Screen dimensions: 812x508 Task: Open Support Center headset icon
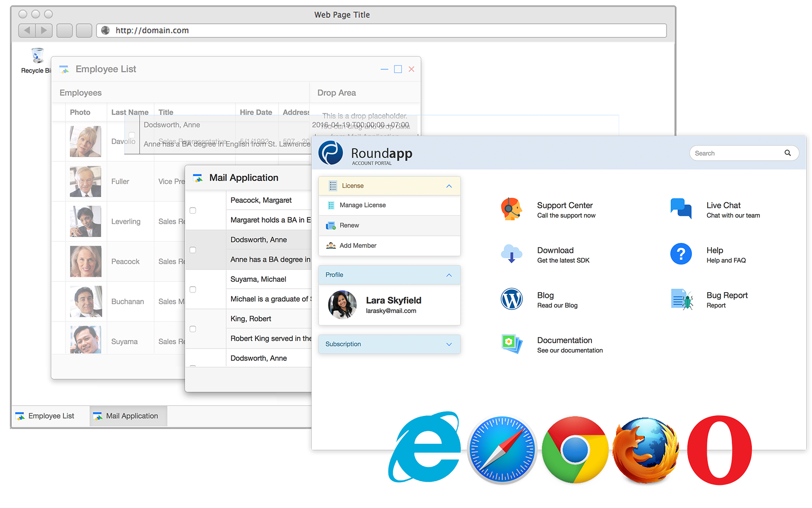512,209
